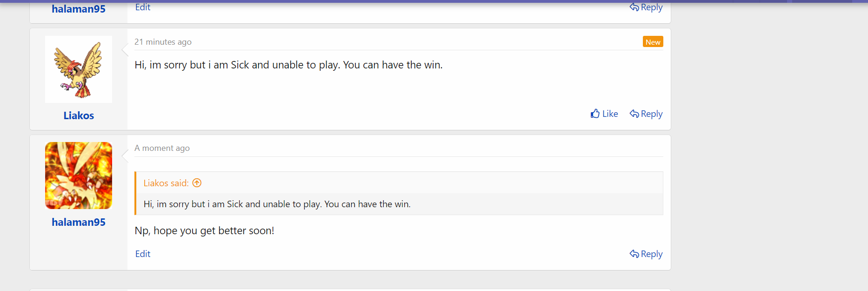This screenshot has height=291, width=868.
Task: Click the "21 minutes ago" timestamp
Action: click(x=163, y=42)
